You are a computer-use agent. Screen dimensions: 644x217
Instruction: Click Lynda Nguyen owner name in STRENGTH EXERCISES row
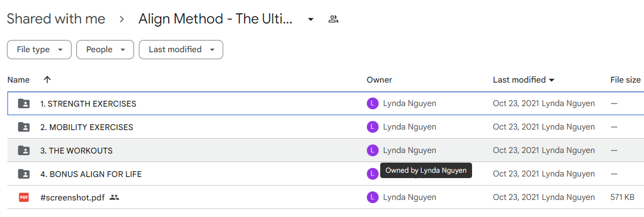tap(410, 103)
